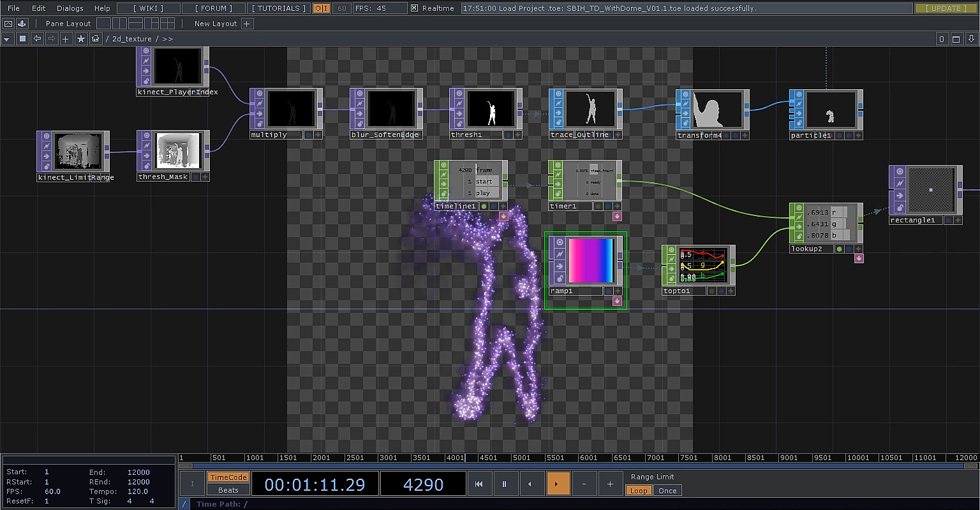Switch time display to Beats

point(228,490)
